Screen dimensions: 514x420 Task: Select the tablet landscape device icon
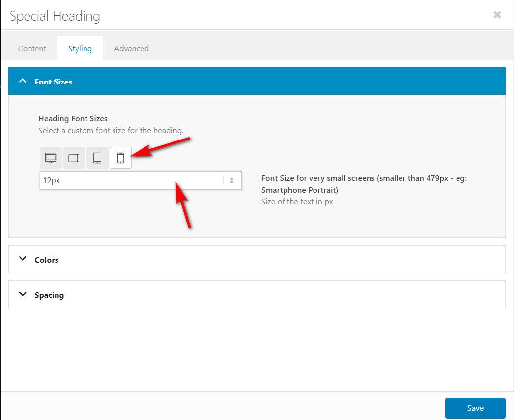point(74,158)
